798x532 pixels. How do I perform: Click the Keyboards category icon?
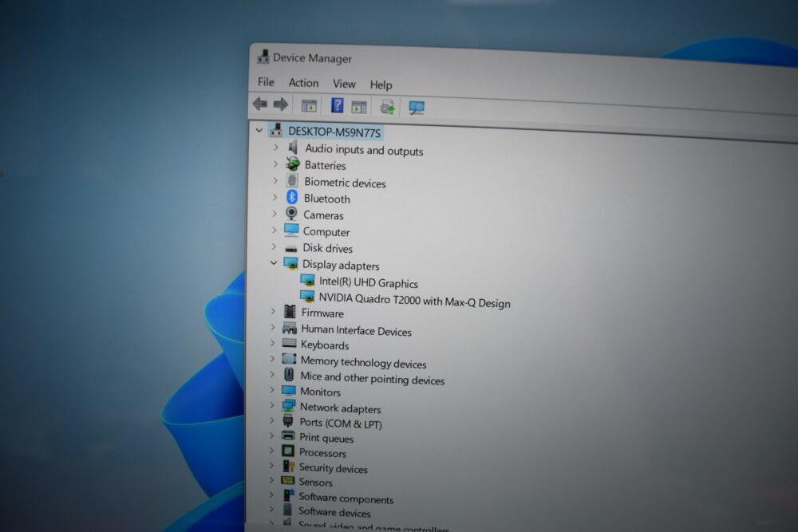point(289,343)
